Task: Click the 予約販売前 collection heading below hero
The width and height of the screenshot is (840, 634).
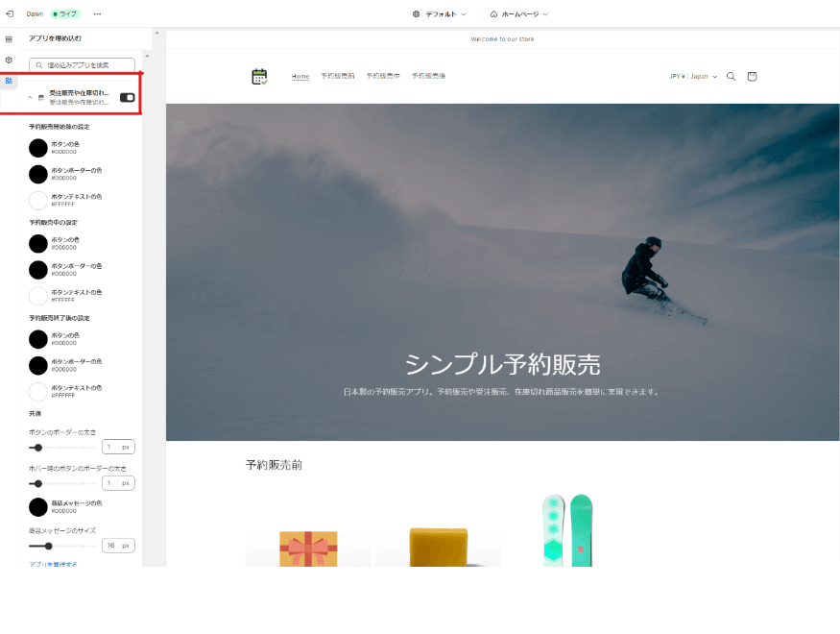Action: tap(274, 465)
